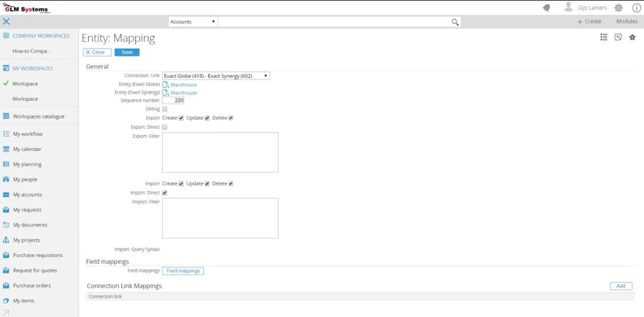
Task: Open the Field mappings button
Action: tap(183, 271)
